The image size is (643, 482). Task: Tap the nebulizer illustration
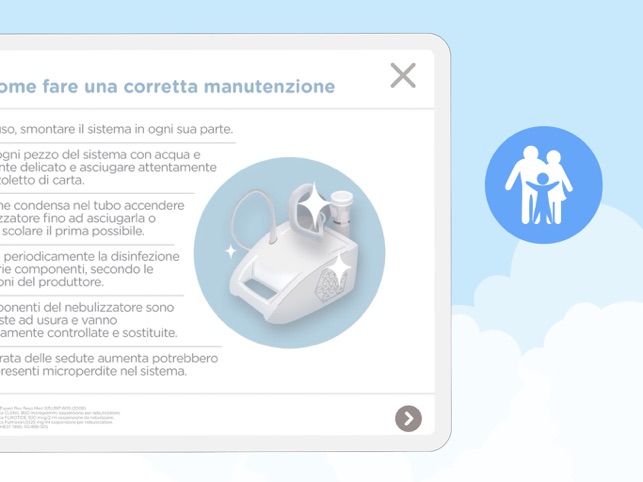click(290, 253)
